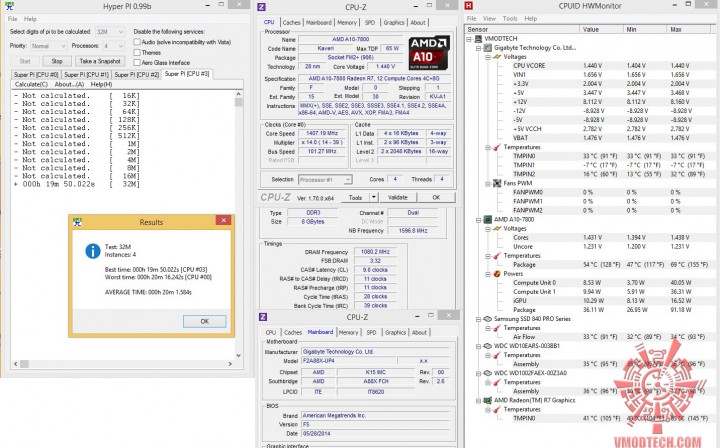720x448 pixels.
Task: Open the HWMonitor View menu
Action: point(489,18)
